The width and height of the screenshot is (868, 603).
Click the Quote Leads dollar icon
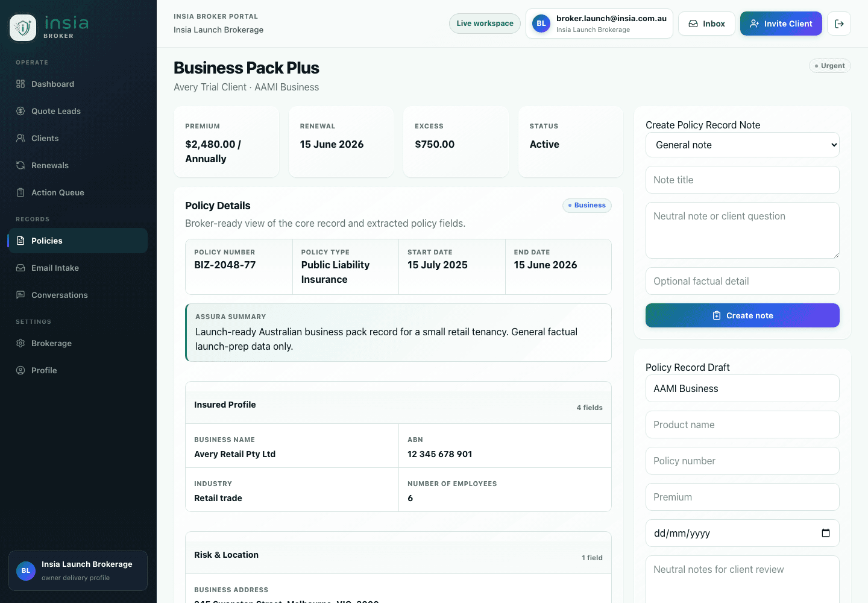20,111
